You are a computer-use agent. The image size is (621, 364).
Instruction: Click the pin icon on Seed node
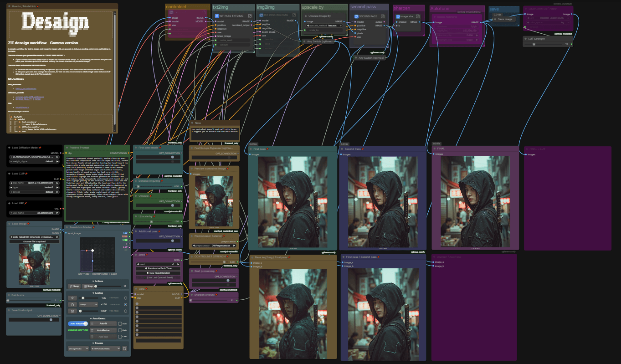(147, 255)
